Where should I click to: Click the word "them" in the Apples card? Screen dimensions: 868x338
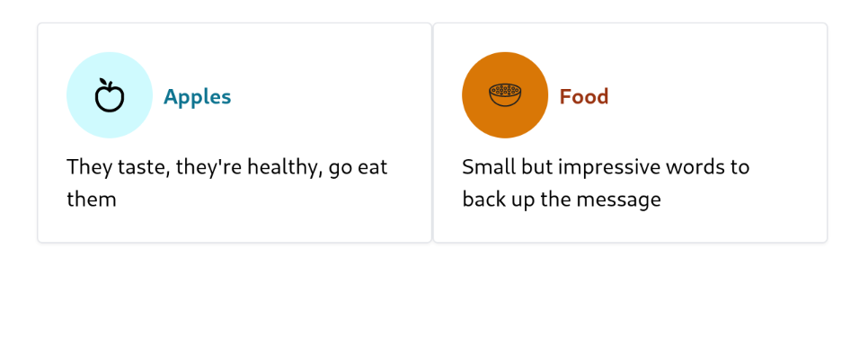click(x=92, y=199)
